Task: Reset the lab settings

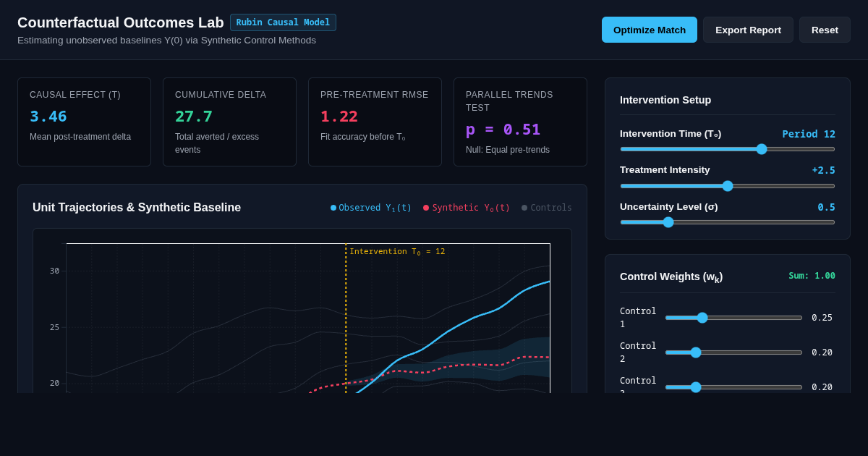Action: click(x=825, y=30)
